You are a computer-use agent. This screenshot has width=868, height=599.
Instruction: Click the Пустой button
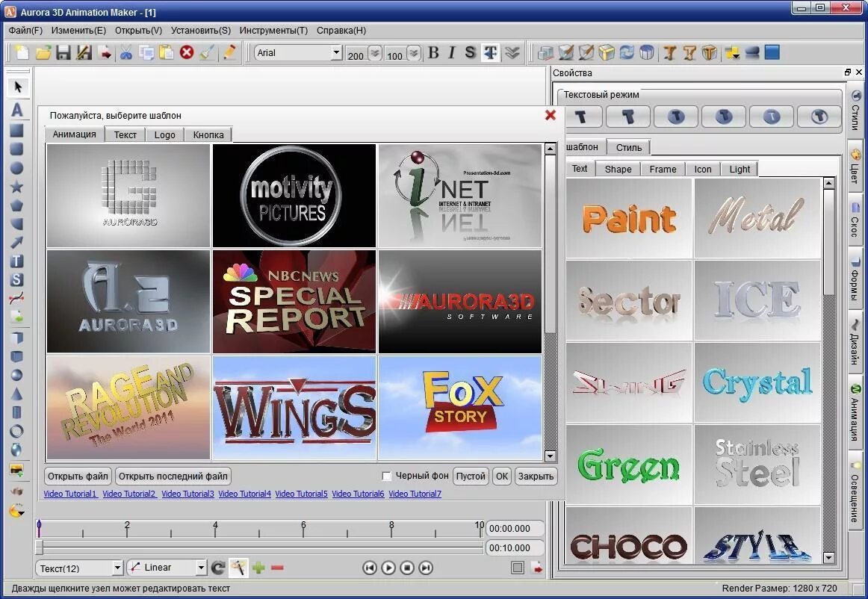471,476
